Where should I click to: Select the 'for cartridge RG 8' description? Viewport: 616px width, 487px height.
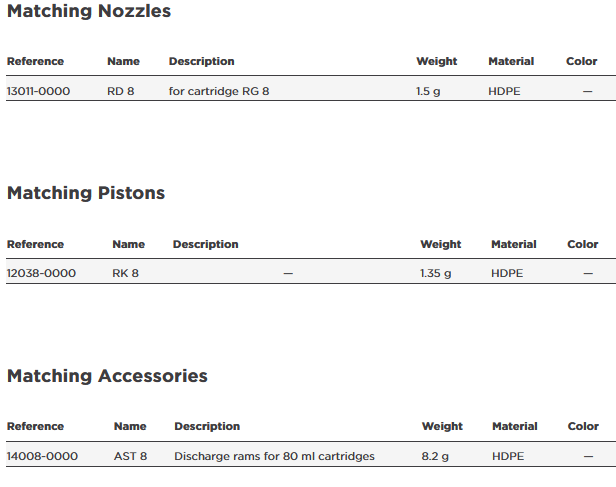219,91
